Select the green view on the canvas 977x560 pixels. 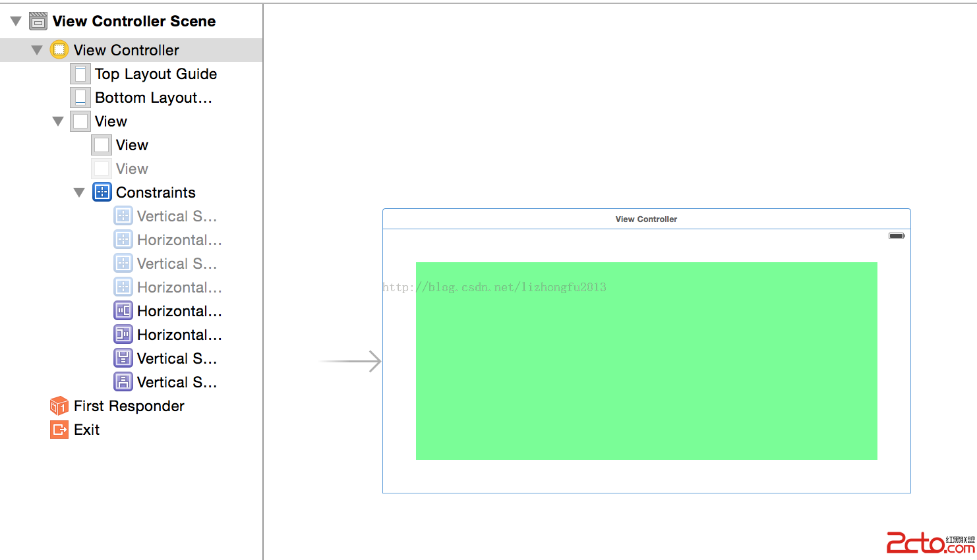(647, 361)
